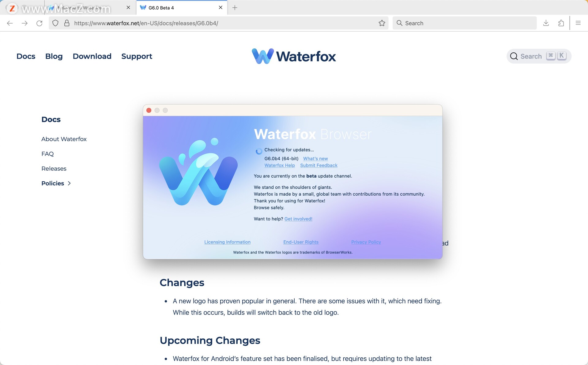Click the 'What's new' link
This screenshot has height=365, width=588.
[x=315, y=159]
